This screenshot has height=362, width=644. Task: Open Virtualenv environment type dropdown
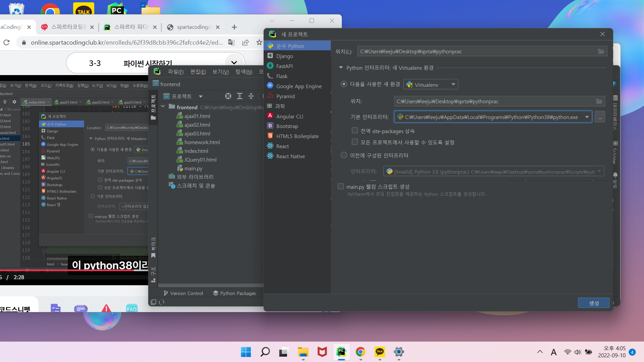tap(431, 84)
